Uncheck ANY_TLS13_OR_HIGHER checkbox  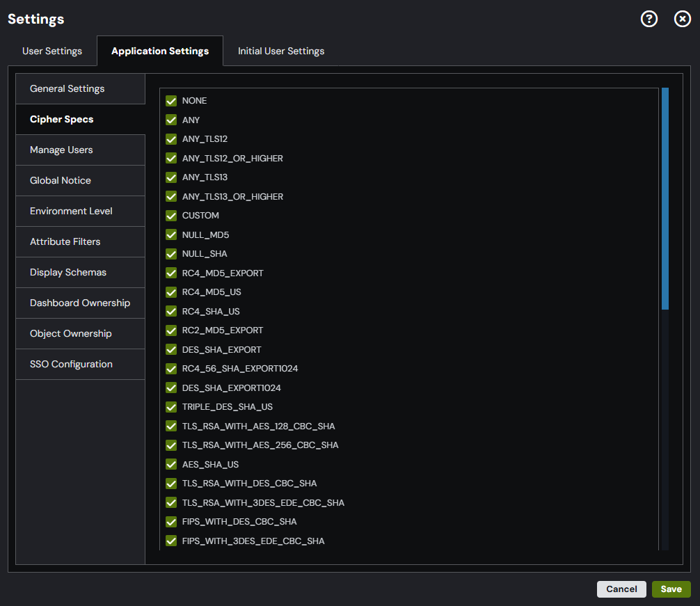pyautogui.click(x=171, y=197)
